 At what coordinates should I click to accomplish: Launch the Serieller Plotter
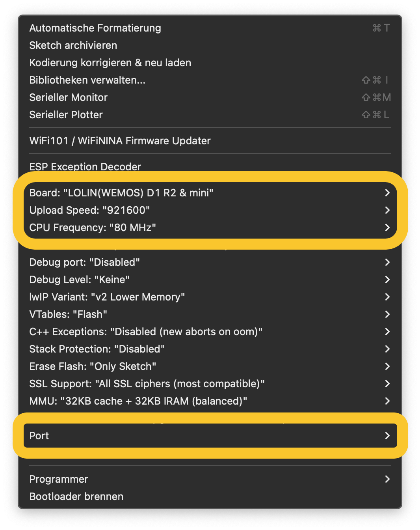(66, 115)
